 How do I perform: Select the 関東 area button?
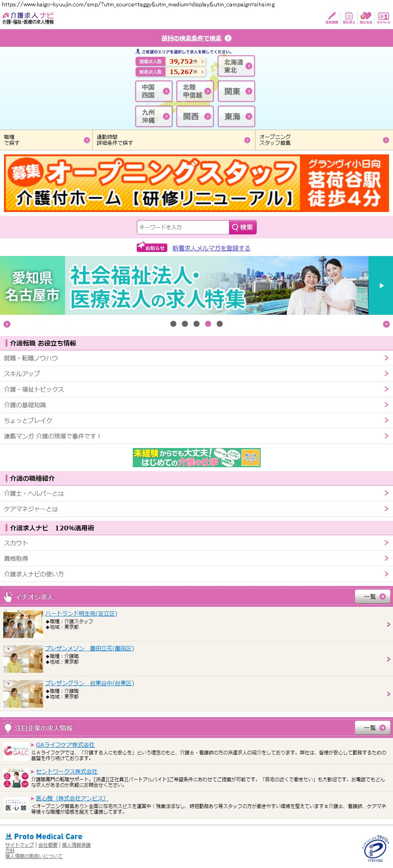236,91
